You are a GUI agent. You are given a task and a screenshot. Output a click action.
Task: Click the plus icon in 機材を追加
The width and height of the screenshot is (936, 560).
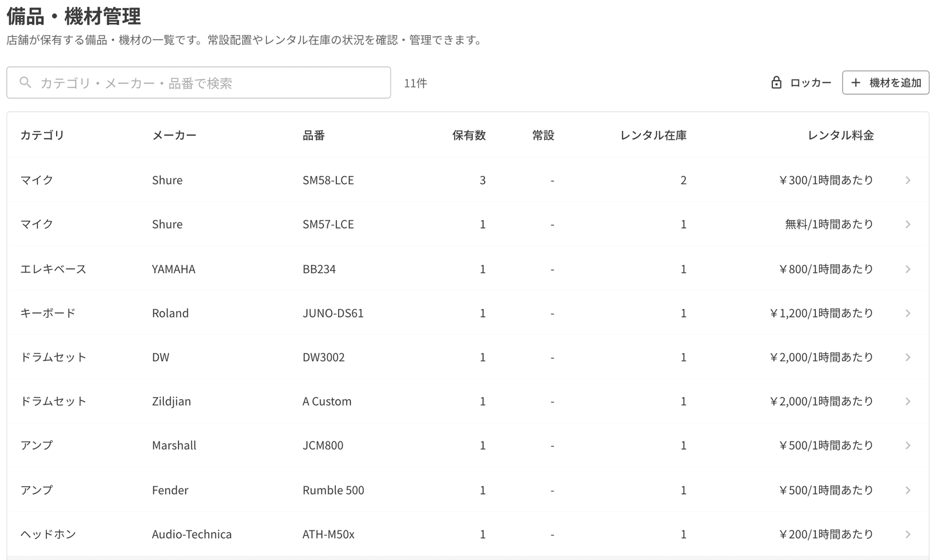pyautogui.click(x=856, y=82)
